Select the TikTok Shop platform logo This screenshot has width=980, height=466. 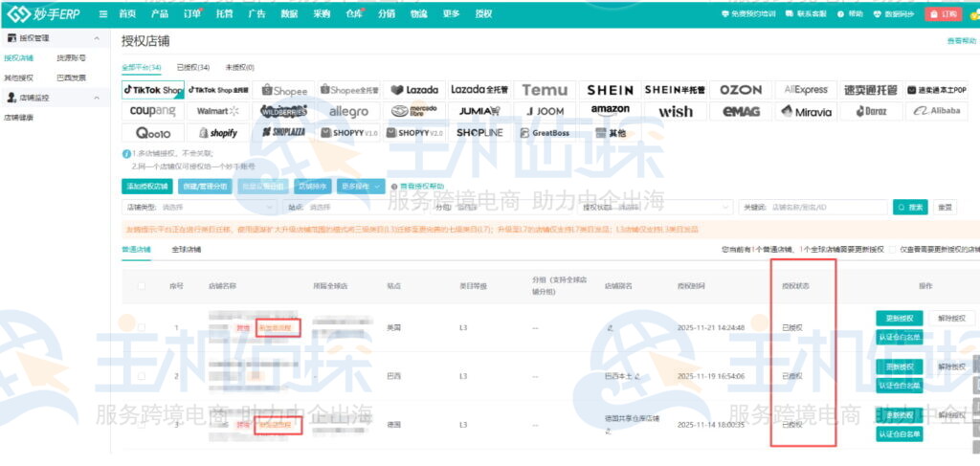tap(153, 90)
